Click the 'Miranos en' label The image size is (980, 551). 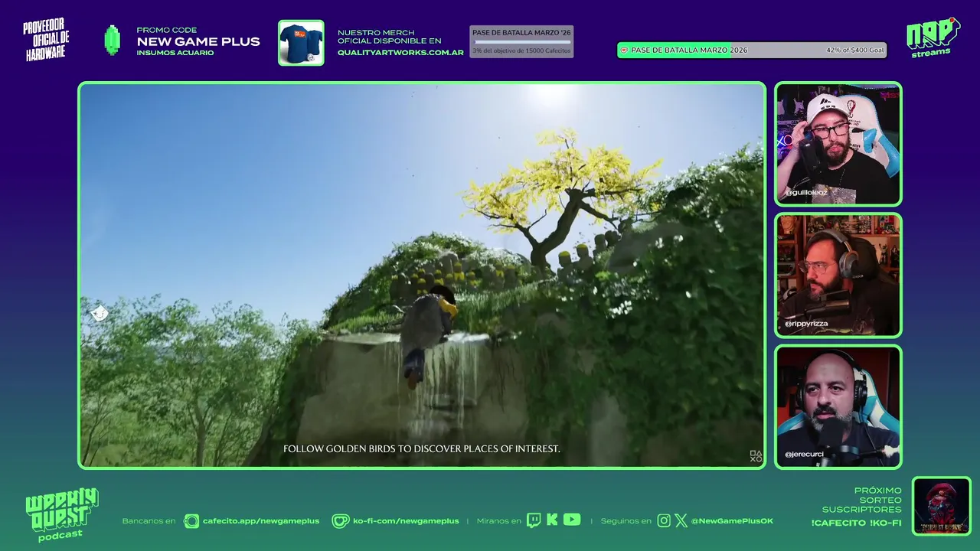[498, 521]
